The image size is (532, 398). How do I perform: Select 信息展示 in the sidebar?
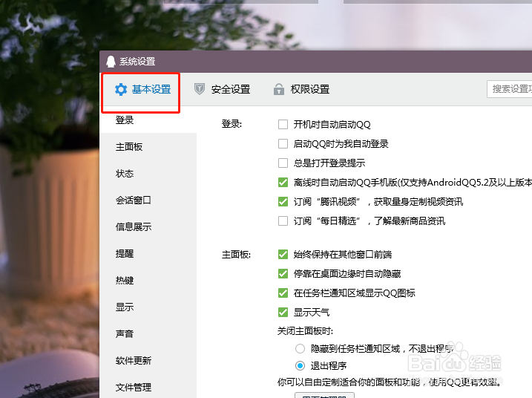[134, 227]
